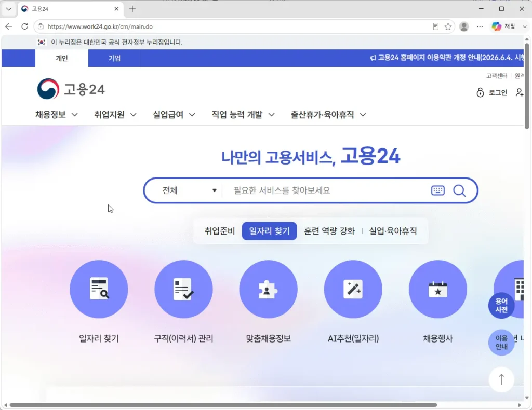Click the browser address bar URL
Image resolution: width=532 pixels, height=410 pixels.
pos(100,26)
